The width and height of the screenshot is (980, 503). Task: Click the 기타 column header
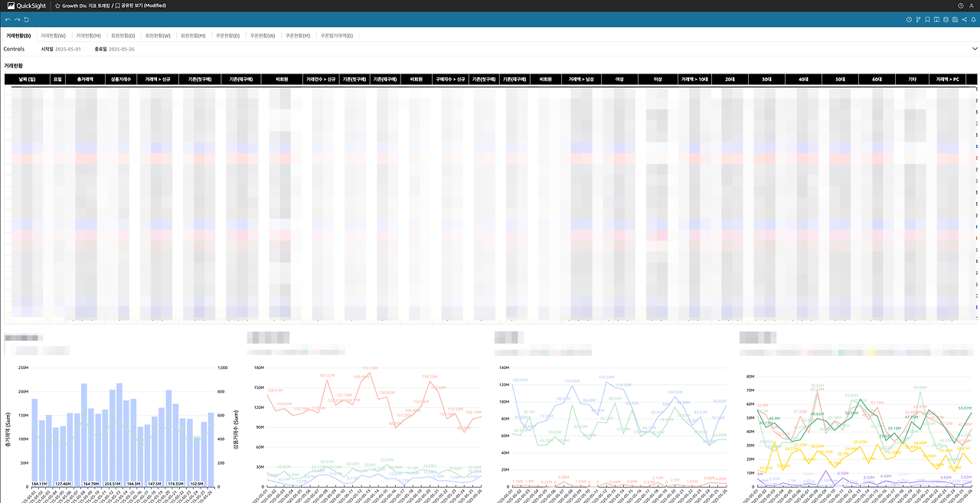coord(912,79)
